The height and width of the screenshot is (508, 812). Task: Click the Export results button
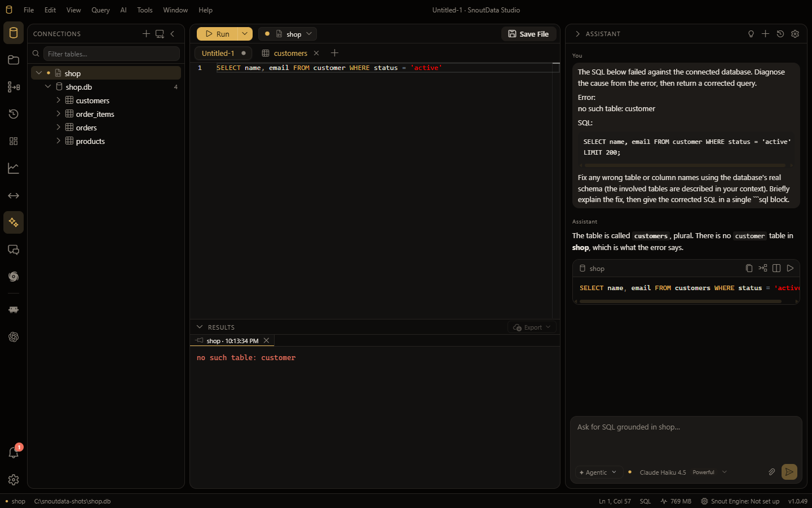[x=532, y=327]
